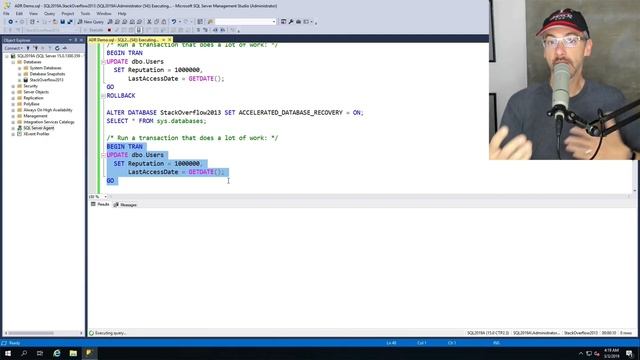
Task: Collapse the Databases folder
Action: tap(13, 62)
